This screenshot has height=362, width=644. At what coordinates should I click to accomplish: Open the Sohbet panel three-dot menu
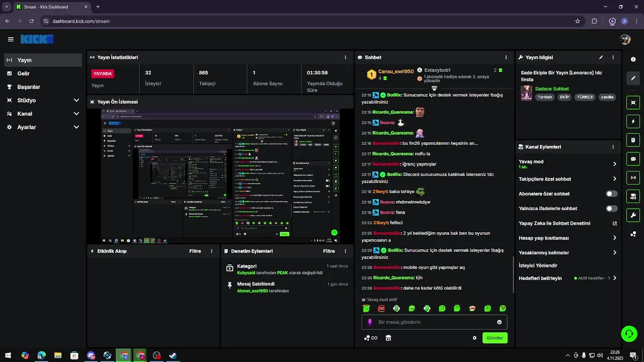pos(506,57)
